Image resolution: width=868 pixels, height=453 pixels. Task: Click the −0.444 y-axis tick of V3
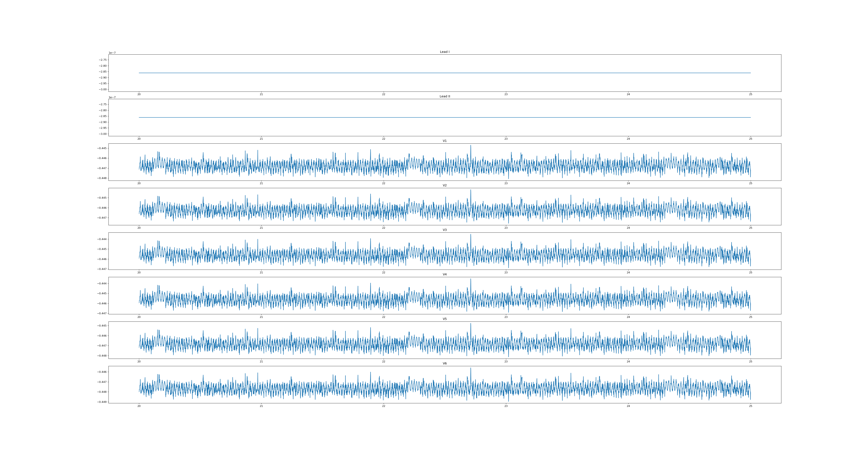(102, 239)
